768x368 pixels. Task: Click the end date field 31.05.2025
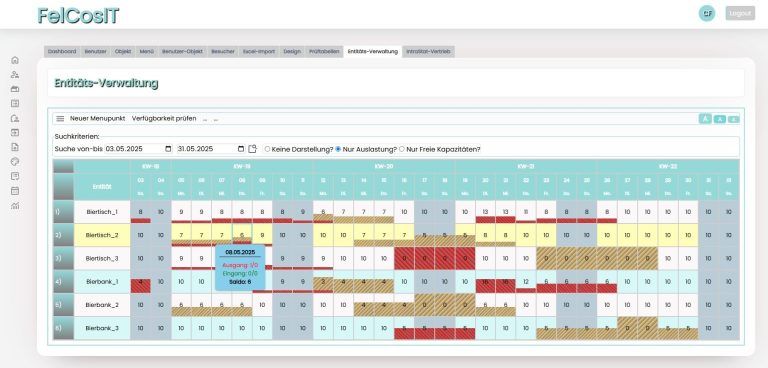211,149
